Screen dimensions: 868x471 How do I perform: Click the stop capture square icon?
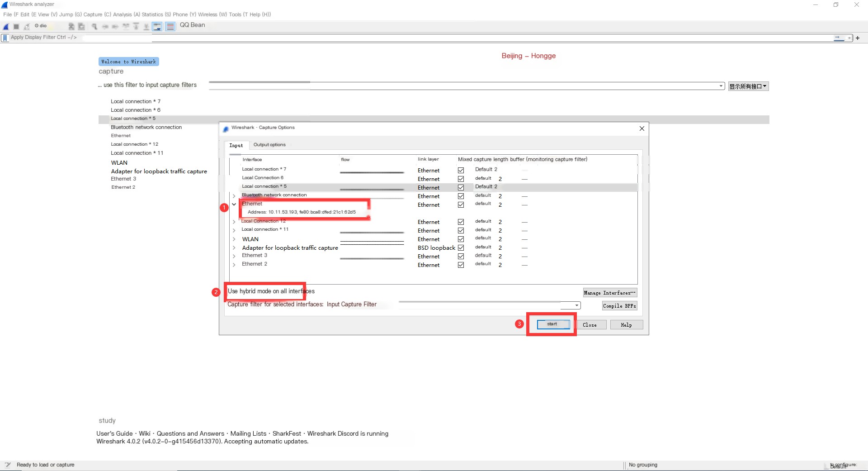coord(16,26)
